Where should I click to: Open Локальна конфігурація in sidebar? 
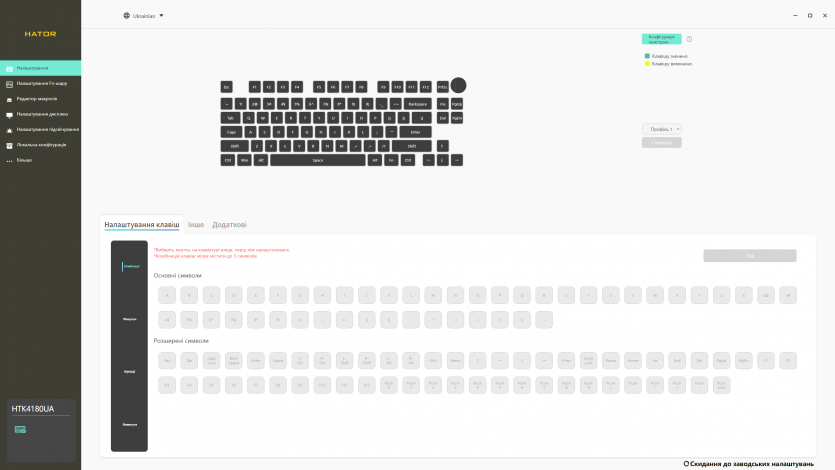pos(41,144)
